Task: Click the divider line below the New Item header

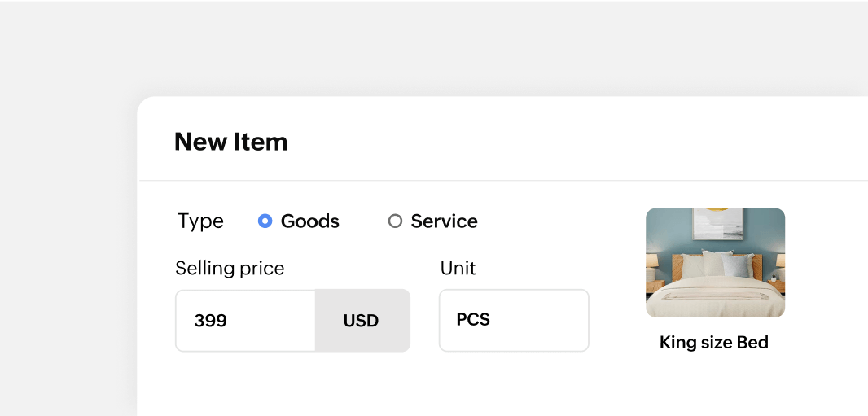Action: 489,180
